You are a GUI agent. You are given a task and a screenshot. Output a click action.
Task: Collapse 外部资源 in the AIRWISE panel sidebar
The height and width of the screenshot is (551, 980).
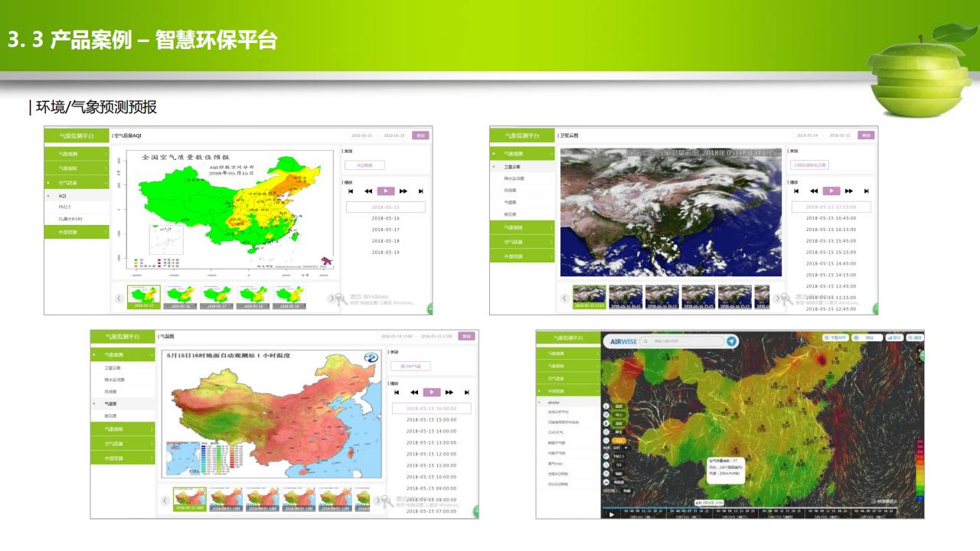point(568,390)
